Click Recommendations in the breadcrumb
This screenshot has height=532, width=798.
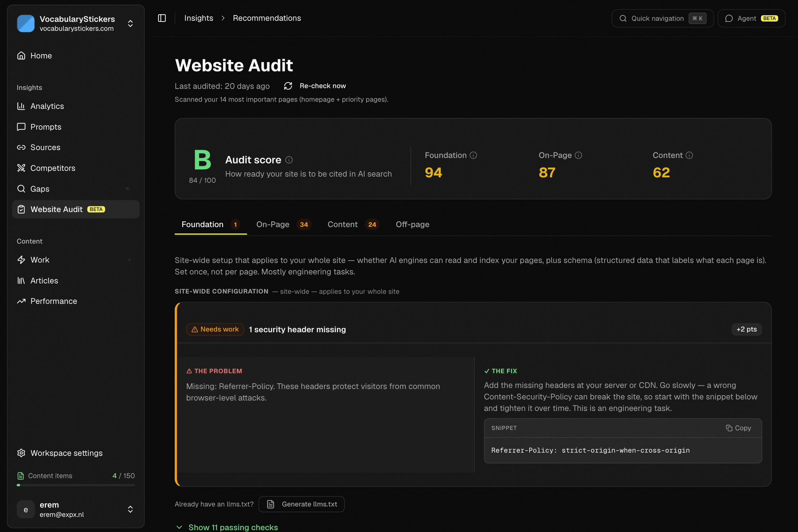click(x=267, y=18)
